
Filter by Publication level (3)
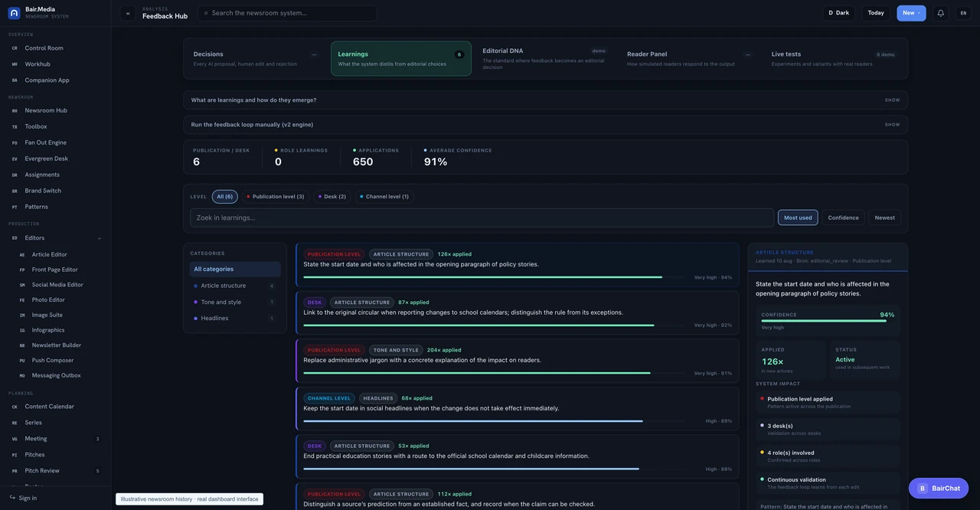276,197
